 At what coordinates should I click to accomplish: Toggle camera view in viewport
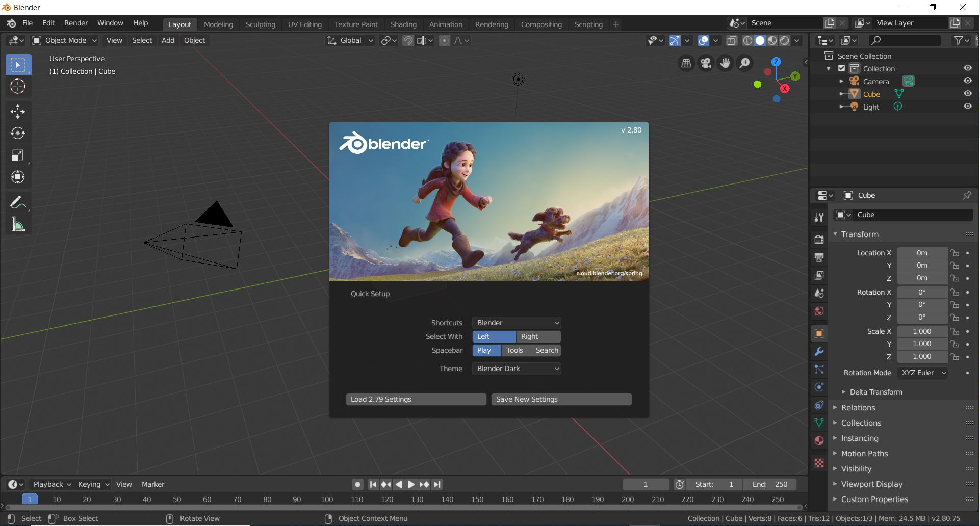pyautogui.click(x=706, y=63)
